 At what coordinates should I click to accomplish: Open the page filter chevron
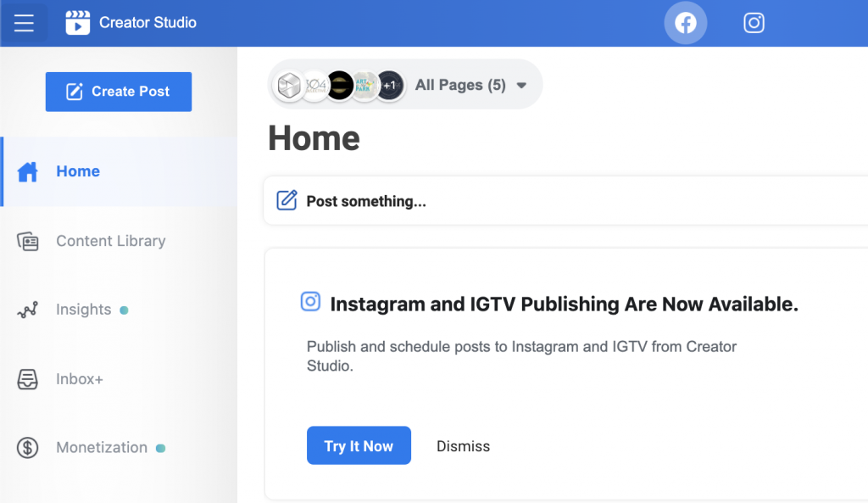coord(522,85)
